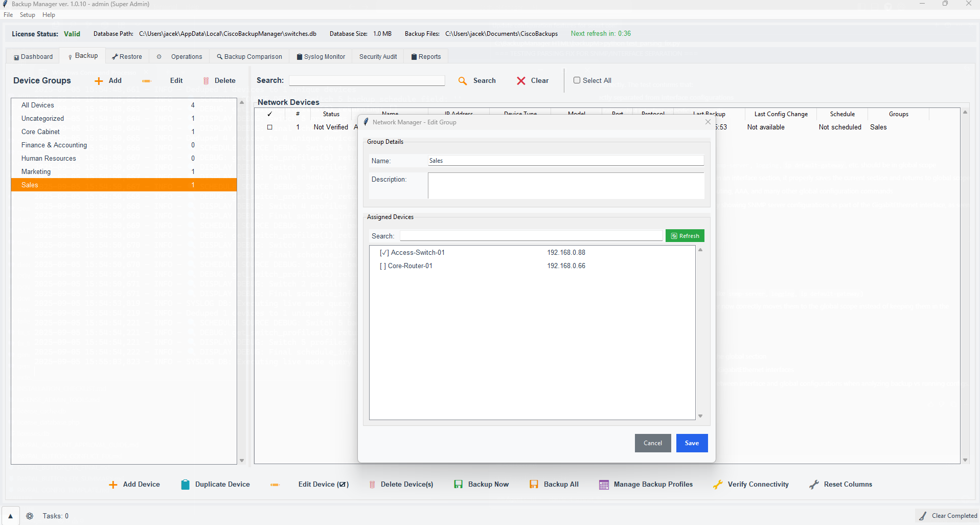Sort by the Groups column header
Viewport: 980px width, 525px height.
click(899, 114)
